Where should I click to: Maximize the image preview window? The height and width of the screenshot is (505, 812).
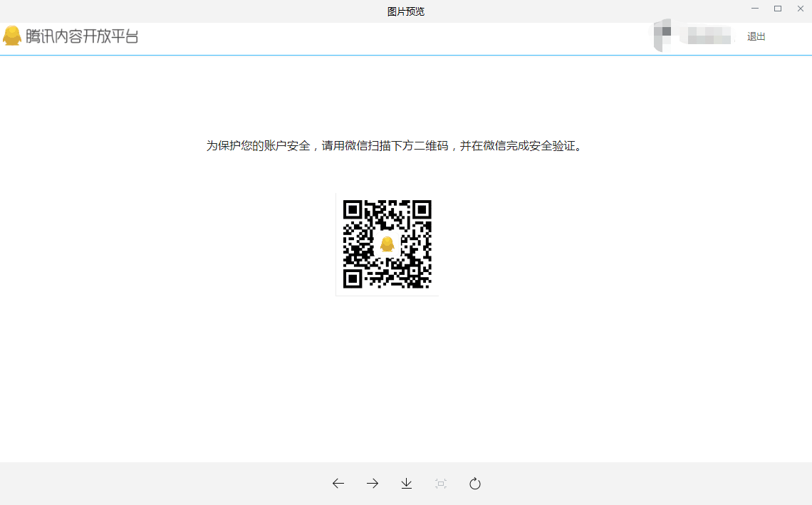(778, 9)
